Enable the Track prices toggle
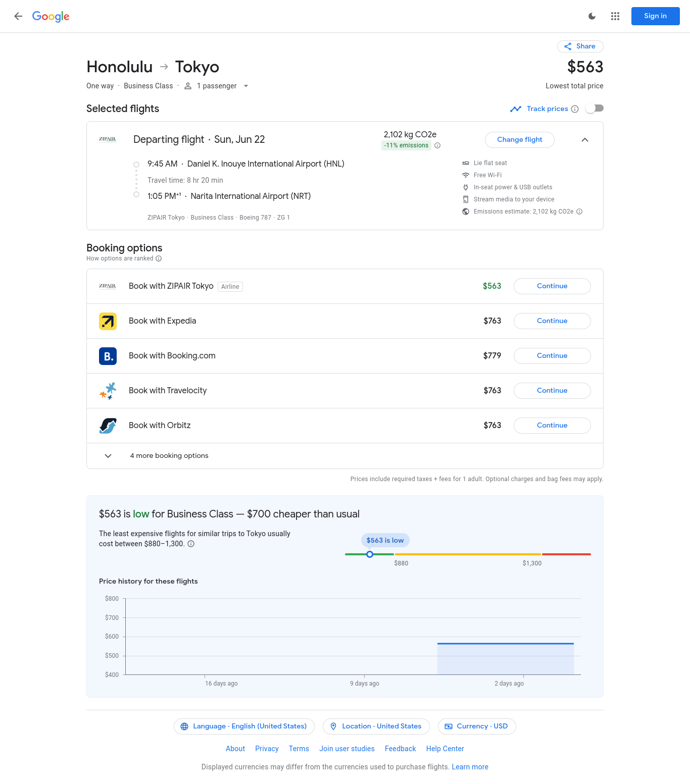690x784 pixels. (595, 109)
